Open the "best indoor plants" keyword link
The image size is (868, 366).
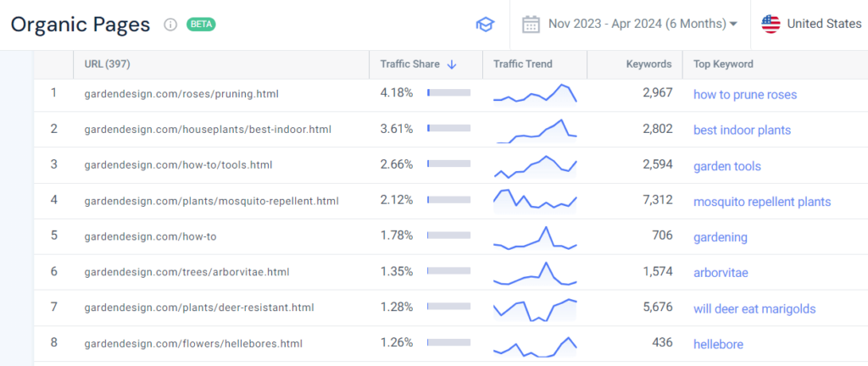tap(742, 130)
